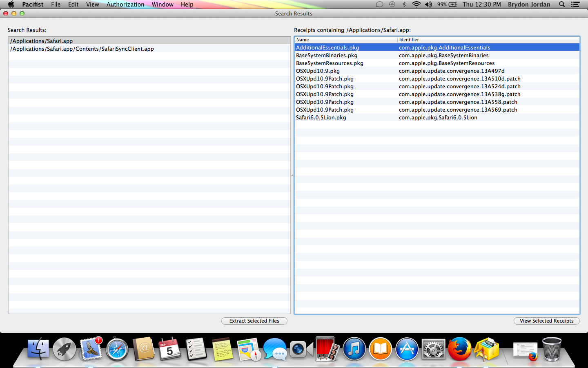
Task: Click the Wi-Fi status icon
Action: [x=416, y=4]
